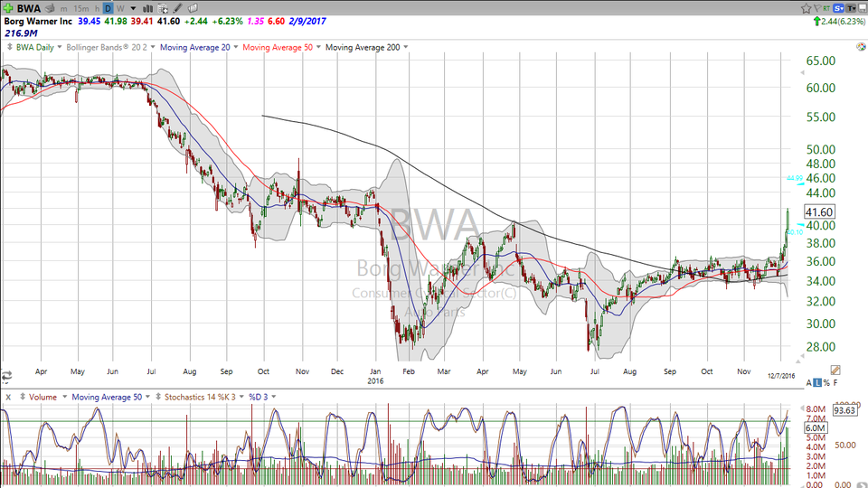Click the 39.41 low price value
Screen dimensions: 868x488
point(142,21)
